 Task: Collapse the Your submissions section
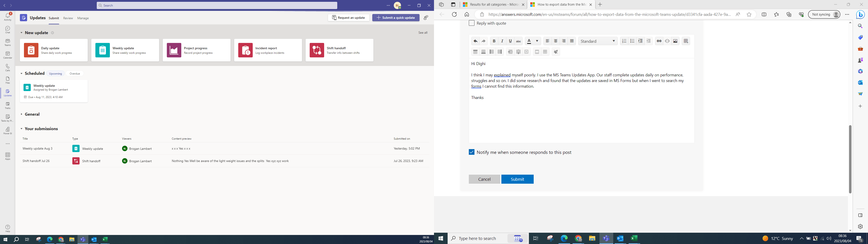[21, 129]
